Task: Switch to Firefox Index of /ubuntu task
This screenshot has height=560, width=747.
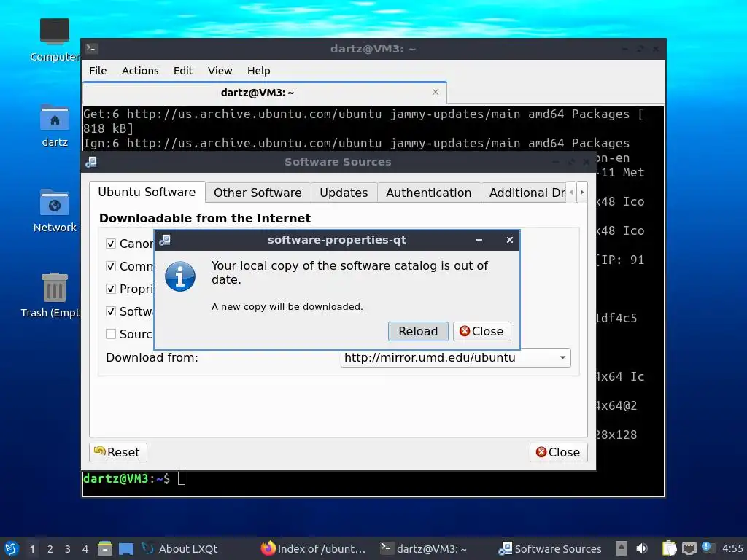Action: [314, 548]
